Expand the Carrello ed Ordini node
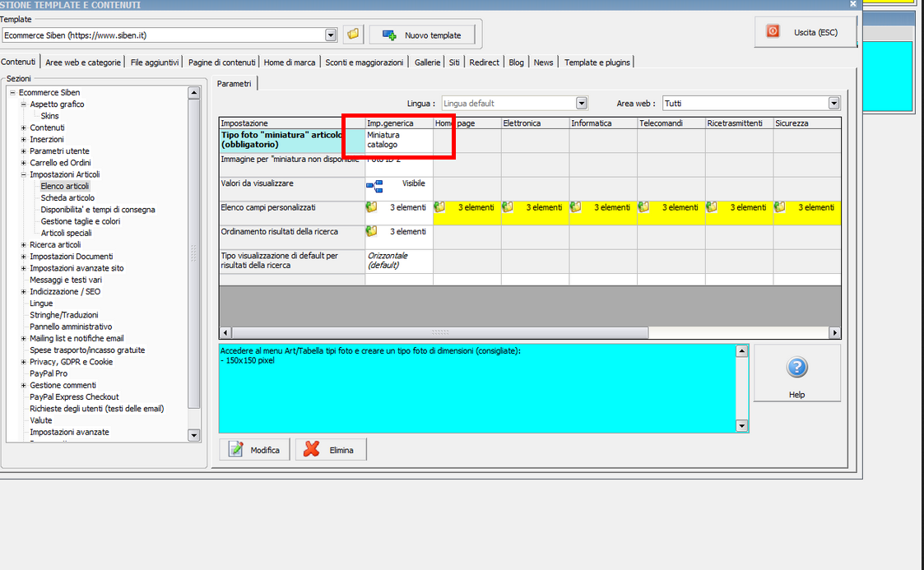This screenshot has height=570, width=924. click(24, 163)
